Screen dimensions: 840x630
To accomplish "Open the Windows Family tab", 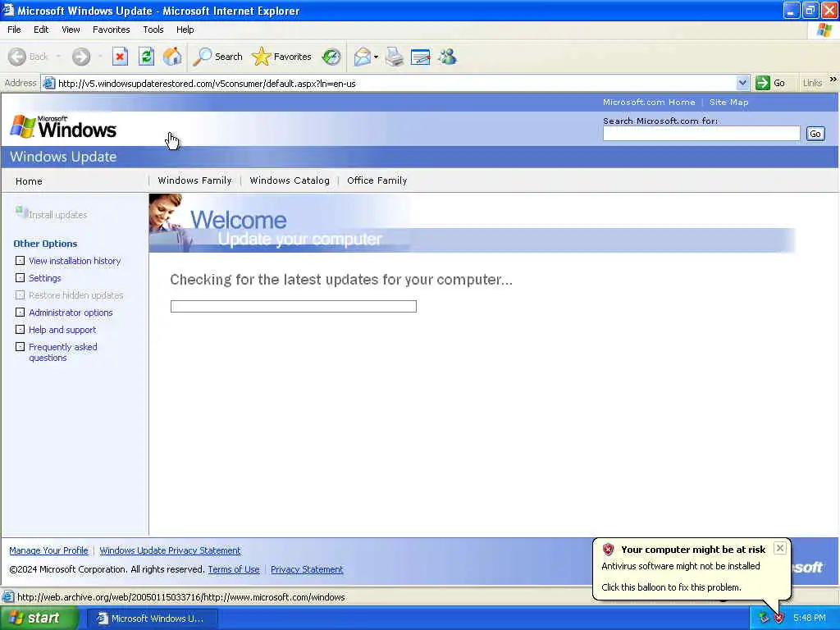I will (195, 180).
